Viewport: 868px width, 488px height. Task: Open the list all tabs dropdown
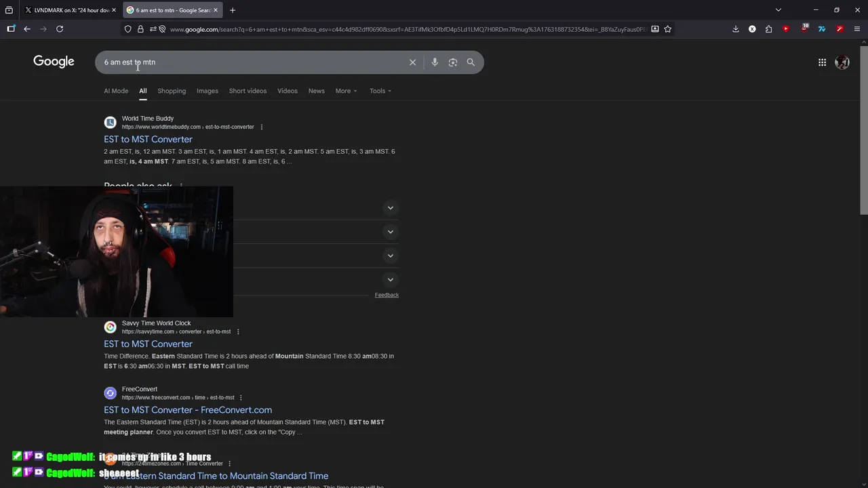coord(778,10)
